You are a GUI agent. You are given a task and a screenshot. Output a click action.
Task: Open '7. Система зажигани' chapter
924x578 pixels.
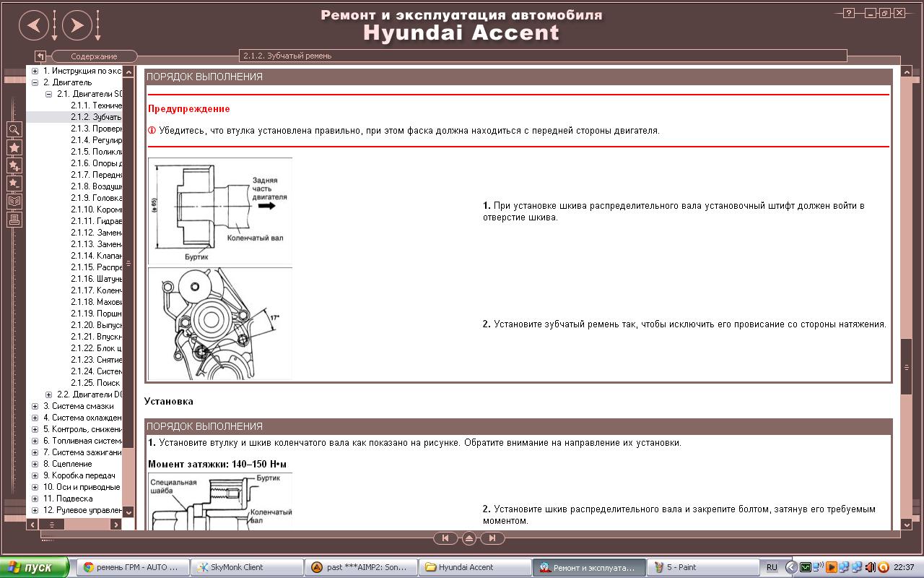(x=82, y=452)
